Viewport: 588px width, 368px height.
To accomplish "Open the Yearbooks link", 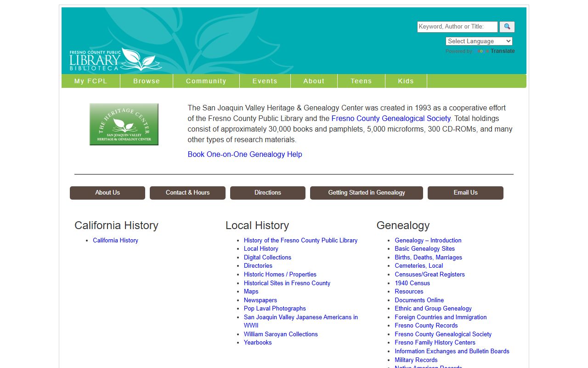I will click(x=258, y=343).
